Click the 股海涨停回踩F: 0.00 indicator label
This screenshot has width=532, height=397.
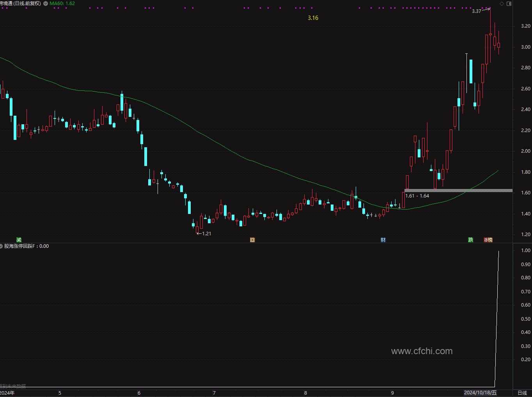tap(27, 246)
